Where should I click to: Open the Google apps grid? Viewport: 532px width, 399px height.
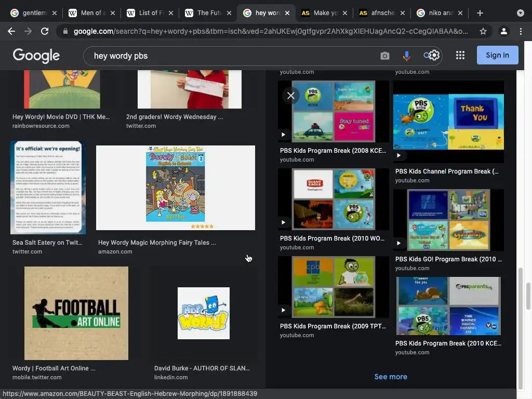click(x=460, y=55)
